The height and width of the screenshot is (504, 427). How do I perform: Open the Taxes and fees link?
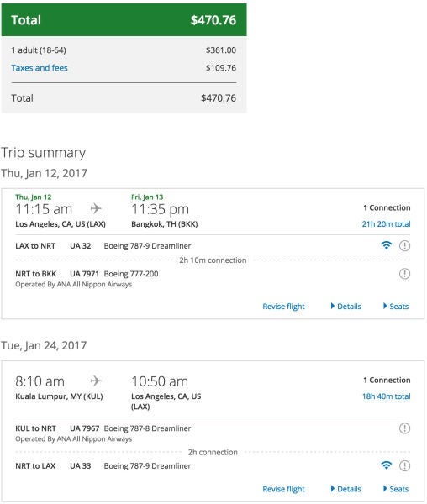coord(40,68)
